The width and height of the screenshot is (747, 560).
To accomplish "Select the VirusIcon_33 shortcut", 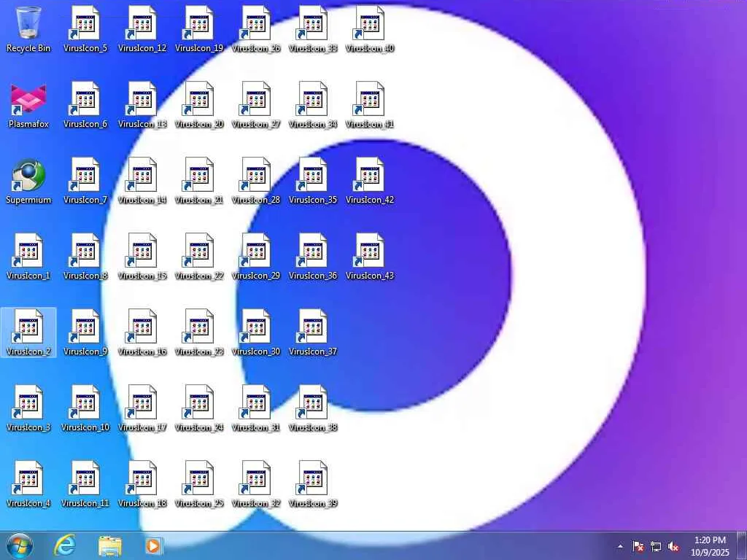I will (x=313, y=29).
